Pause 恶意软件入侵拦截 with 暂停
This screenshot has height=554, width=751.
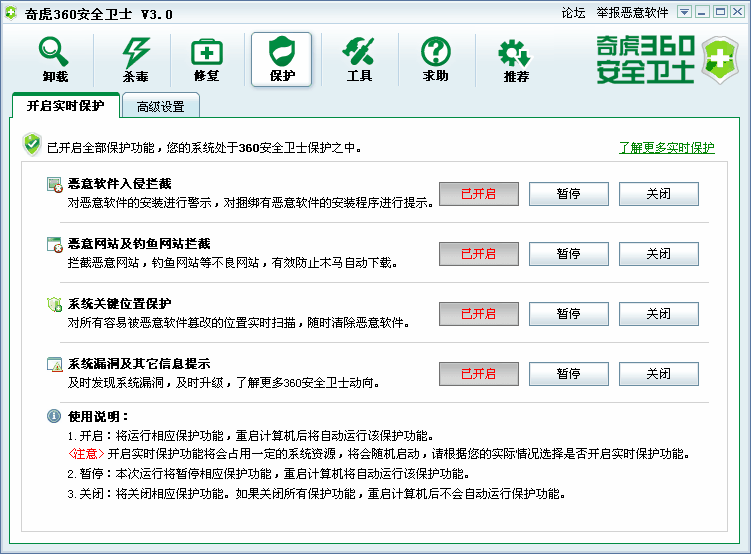pos(569,194)
